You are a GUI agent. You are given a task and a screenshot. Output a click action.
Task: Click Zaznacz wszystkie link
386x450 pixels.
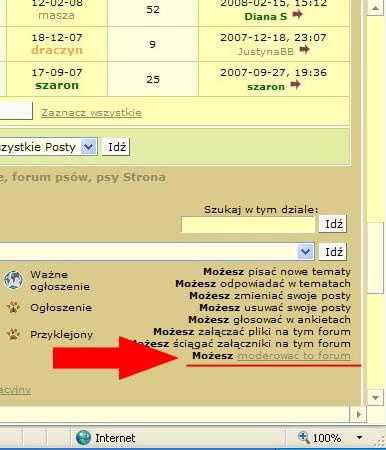[91, 113]
